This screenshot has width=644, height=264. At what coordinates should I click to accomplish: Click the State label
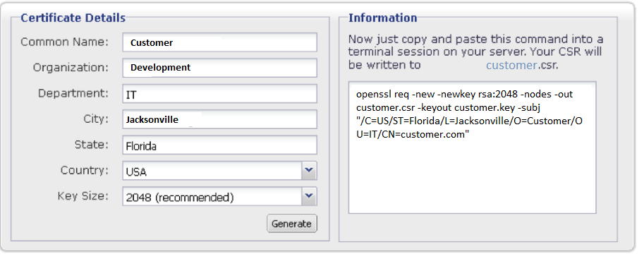[92, 145]
